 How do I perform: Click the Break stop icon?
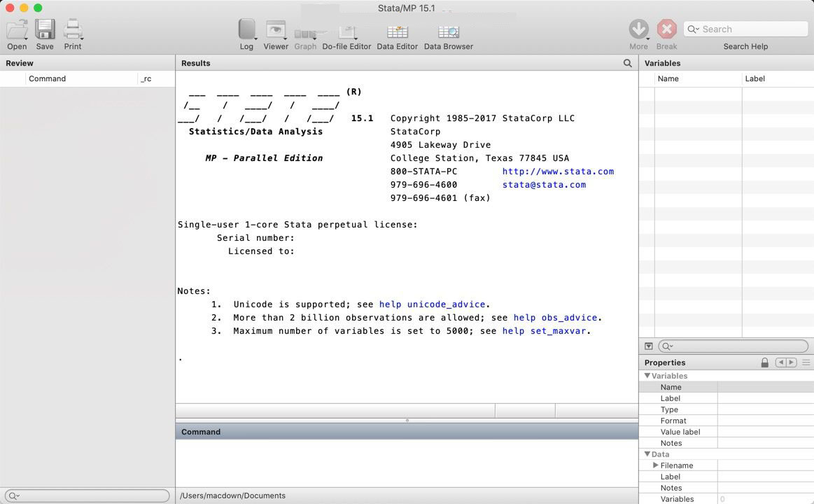[666, 29]
